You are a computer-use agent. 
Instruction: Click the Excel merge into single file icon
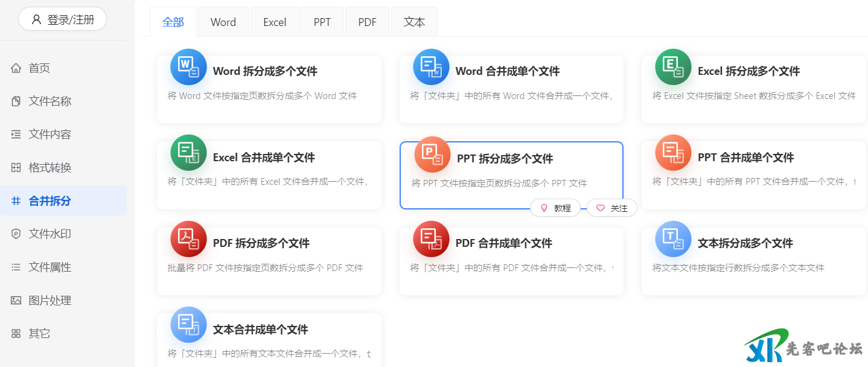point(188,153)
